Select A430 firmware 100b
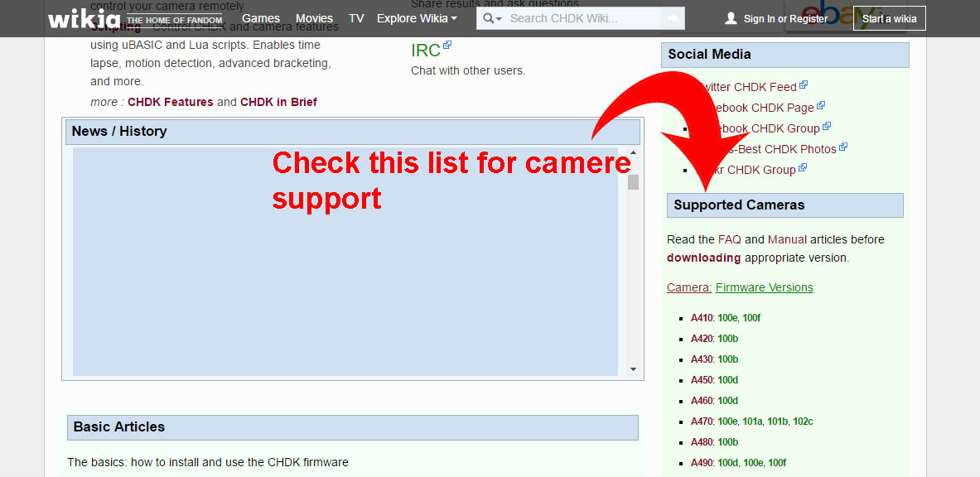Image resolution: width=980 pixels, height=477 pixels. pos(728,359)
